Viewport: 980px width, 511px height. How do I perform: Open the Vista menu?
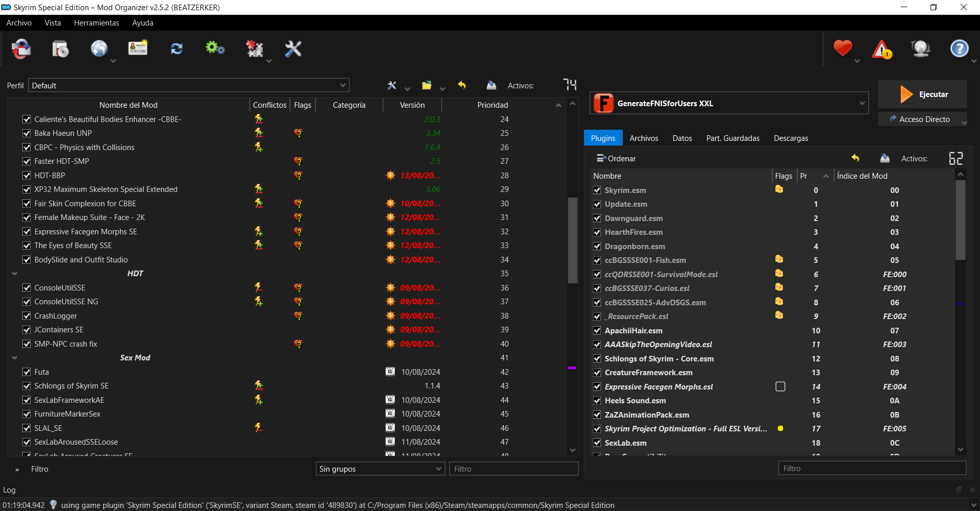click(x=53, y=23)
